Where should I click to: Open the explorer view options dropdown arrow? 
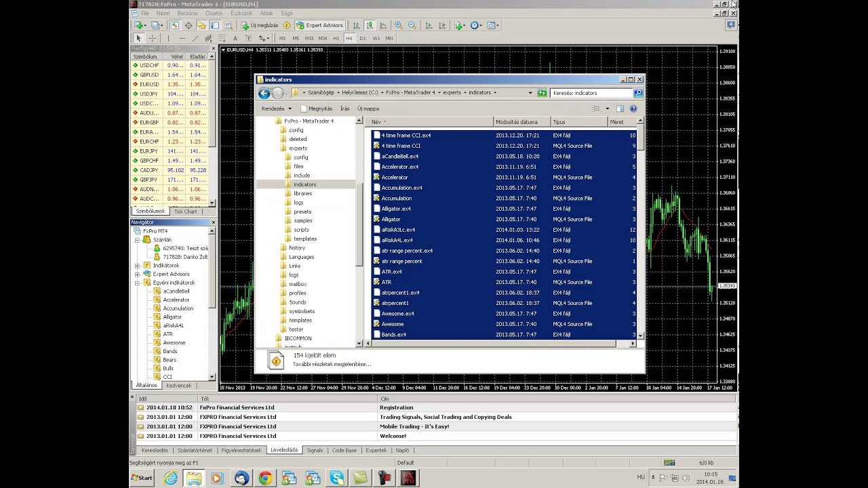point(608,108)
